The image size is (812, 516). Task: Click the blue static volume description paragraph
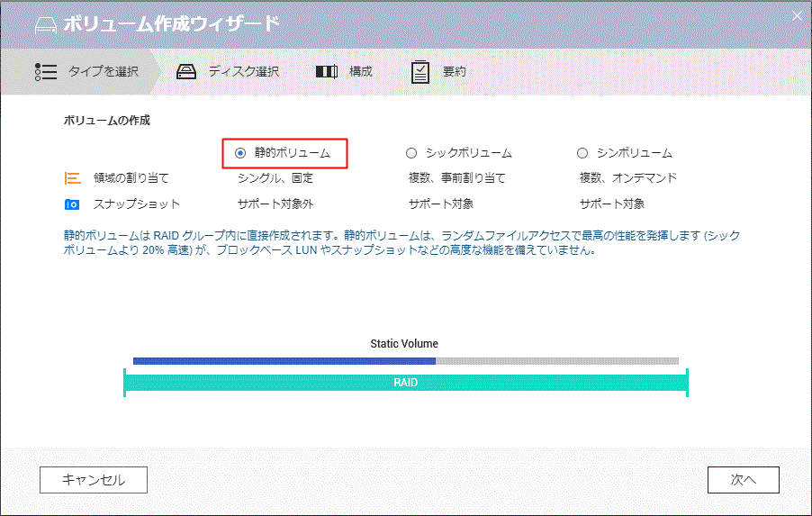pos(401,242)
